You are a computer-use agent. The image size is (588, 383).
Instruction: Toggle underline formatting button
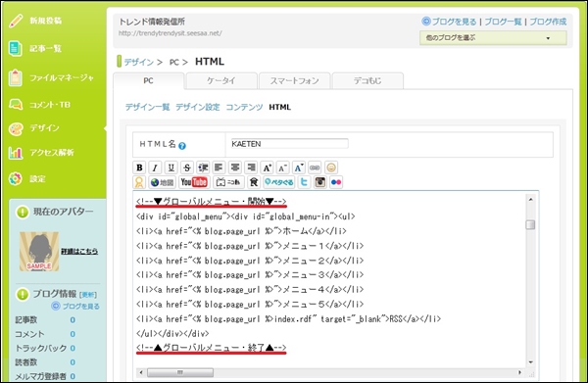(171, 168)
